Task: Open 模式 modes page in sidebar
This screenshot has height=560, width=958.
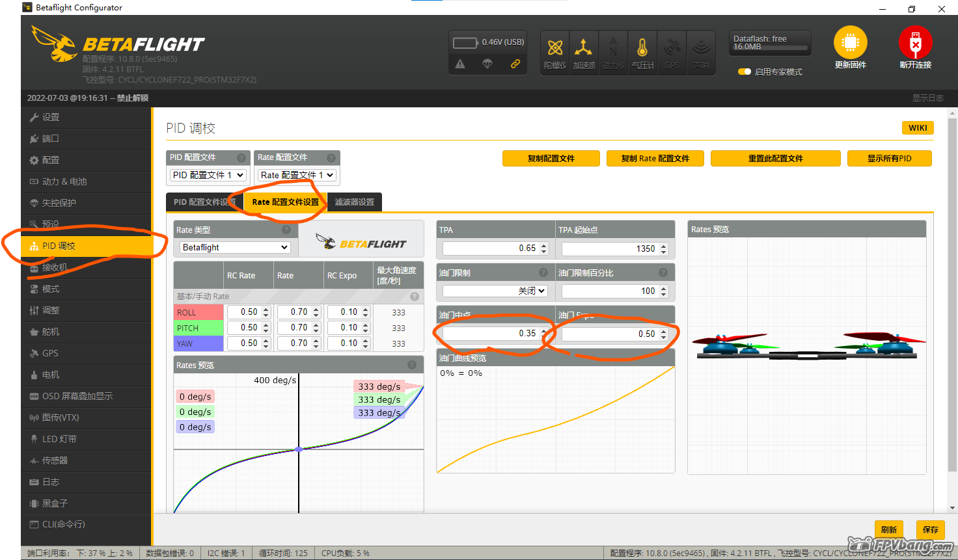Action: [87, 289]
